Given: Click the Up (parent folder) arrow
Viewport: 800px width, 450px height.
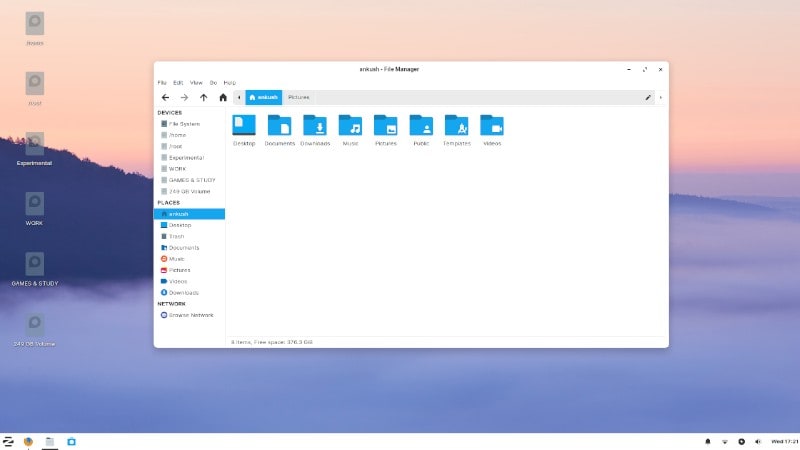Looking at the screenshot, I should [204, 97].
